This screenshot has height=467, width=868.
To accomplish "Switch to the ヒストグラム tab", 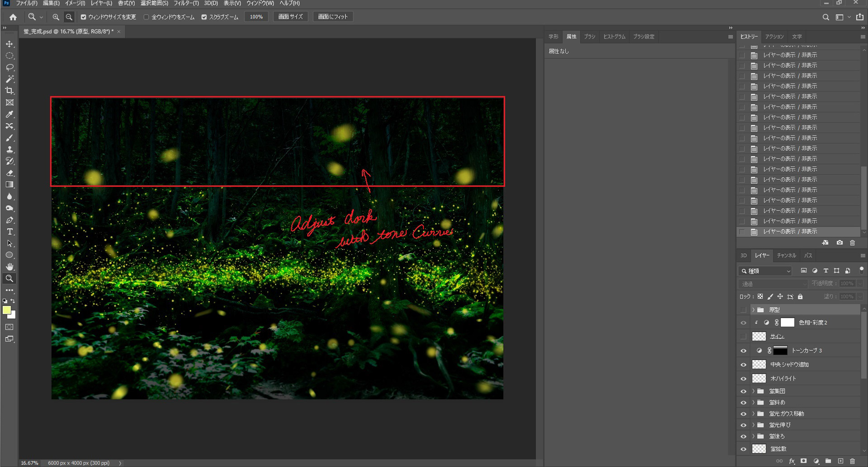I will point(614,37).
